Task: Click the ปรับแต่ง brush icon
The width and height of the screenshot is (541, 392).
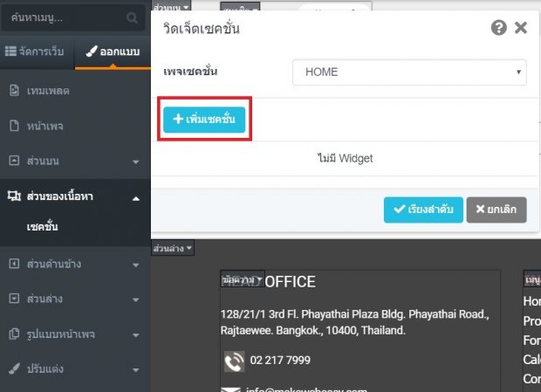Action: click(x=14, y=369)
